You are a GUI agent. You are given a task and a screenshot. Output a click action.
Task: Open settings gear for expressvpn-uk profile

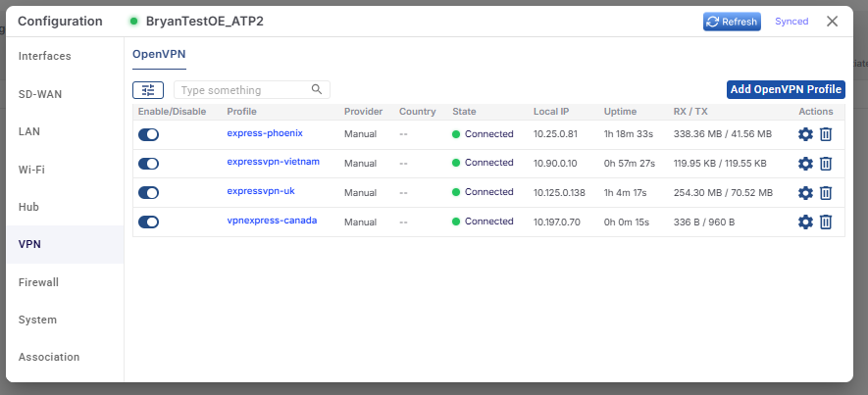coord(805,192)
